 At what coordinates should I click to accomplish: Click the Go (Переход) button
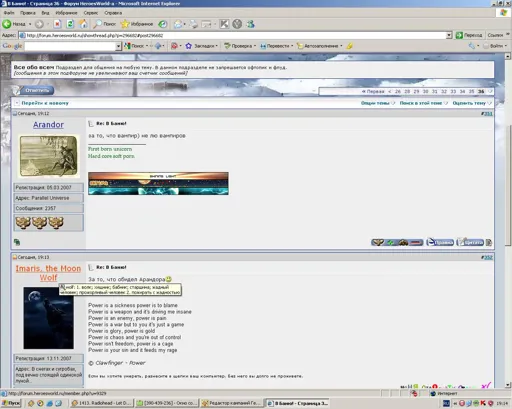point(469,35)
